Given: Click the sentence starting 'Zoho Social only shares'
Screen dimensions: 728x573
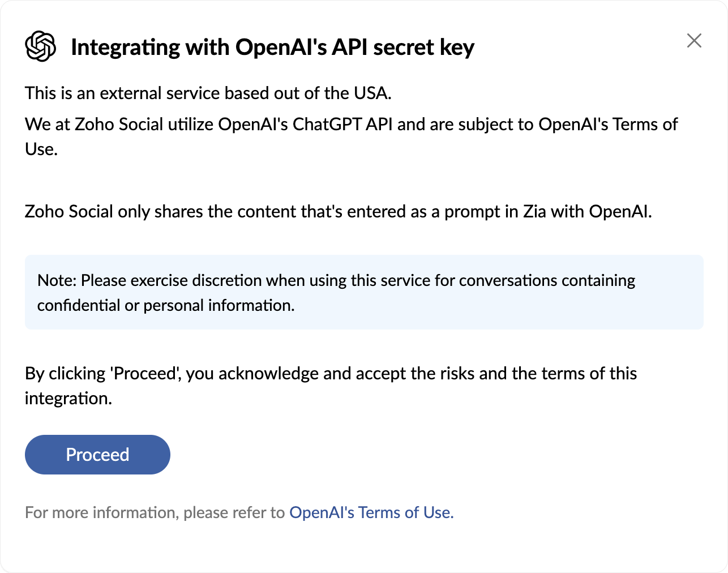Looking at the screenshot, I should [x=338, y=211].
